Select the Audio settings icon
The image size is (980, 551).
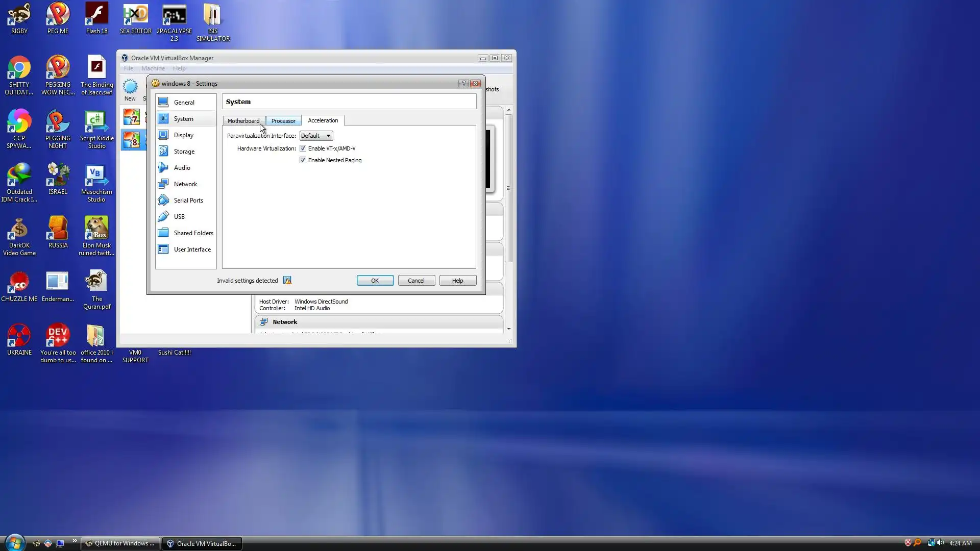pyautogui.click(x=163, y=168)
